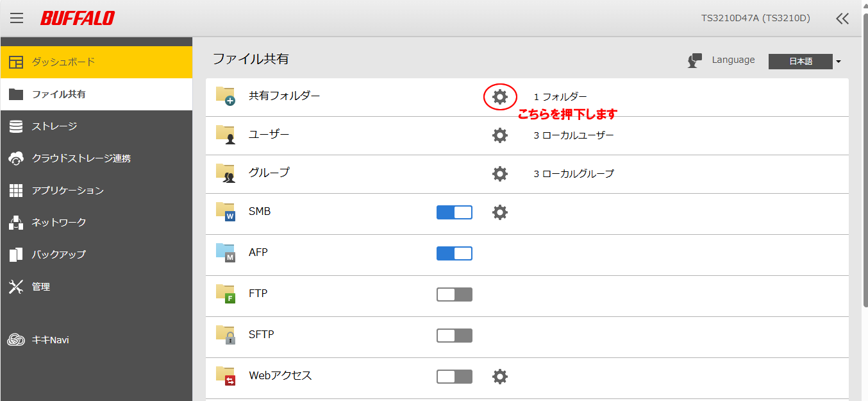Click the Language speech icon
Image resolution: width=868 pixels, height=401 pixels.
[x=695, y=60]
